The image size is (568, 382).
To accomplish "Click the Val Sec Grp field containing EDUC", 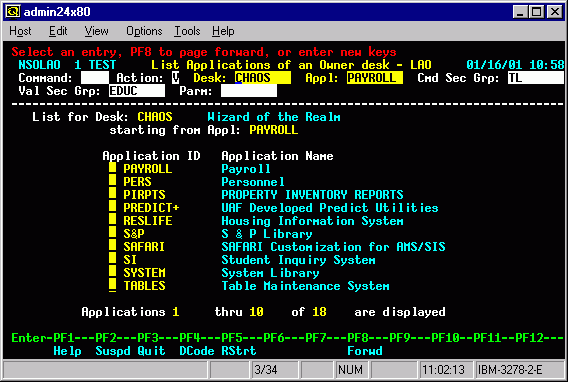I will pyautogui.click(x=137, y=91).
